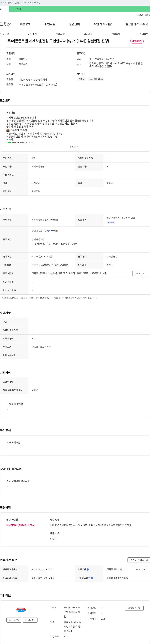Click the 접수 마감일 채용시까지 (마감시간 : 24시) text
This screenshot has width=150, height=644.
(x=21, y=525)
